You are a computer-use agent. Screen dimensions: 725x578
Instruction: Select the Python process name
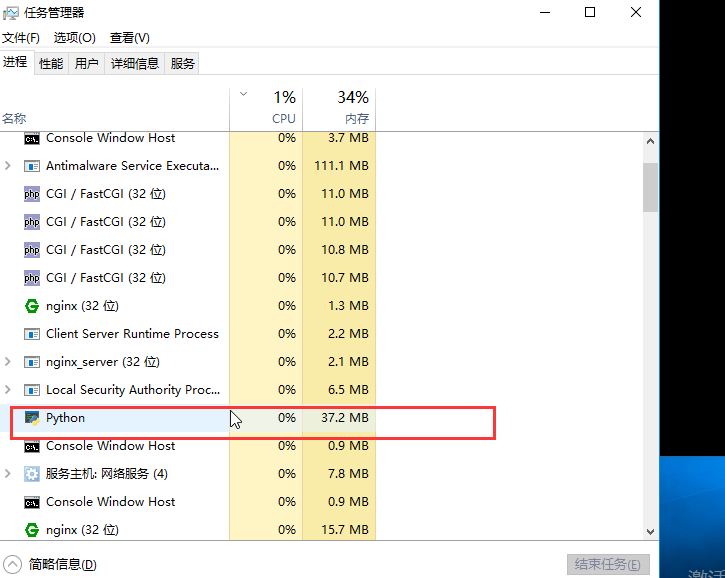coord(65,418)
